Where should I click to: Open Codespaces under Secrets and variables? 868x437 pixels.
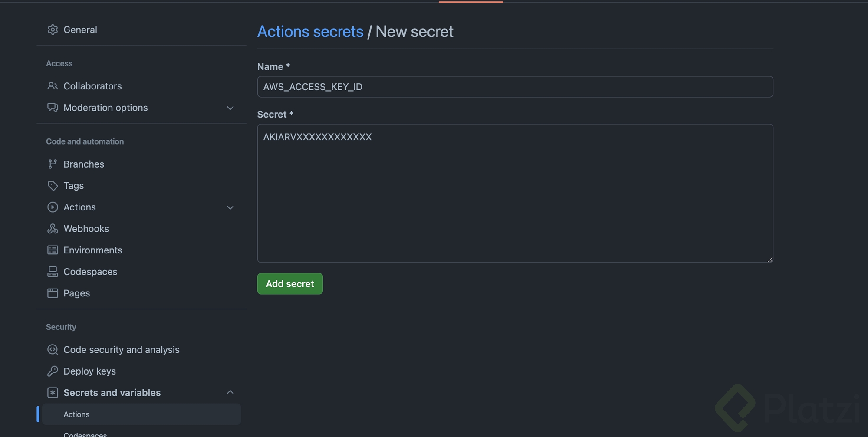[x=85, y=434]
